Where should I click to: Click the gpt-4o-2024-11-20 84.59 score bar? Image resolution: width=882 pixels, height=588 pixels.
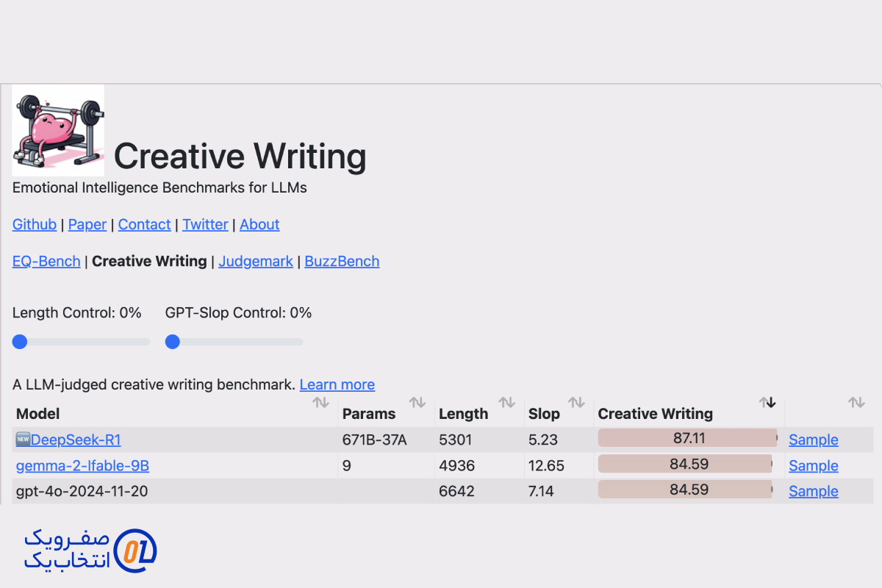(x=685, y=490)
